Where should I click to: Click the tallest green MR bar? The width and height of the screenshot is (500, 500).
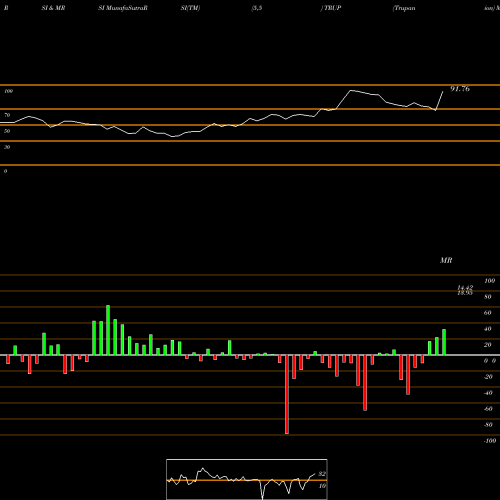click(x=108, y=330)
